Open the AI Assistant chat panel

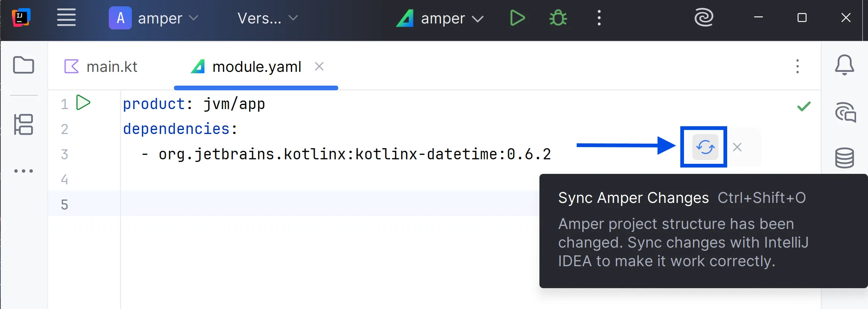845,112
